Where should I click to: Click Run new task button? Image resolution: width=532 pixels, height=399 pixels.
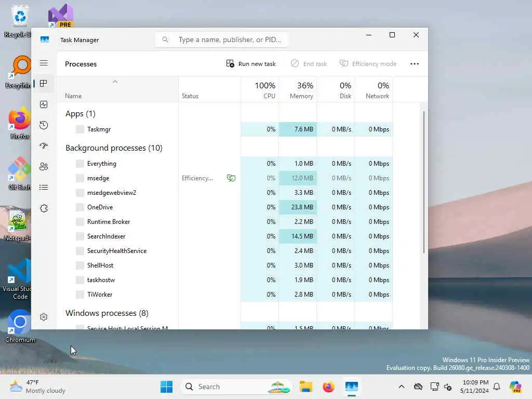[x=251, y=64]
